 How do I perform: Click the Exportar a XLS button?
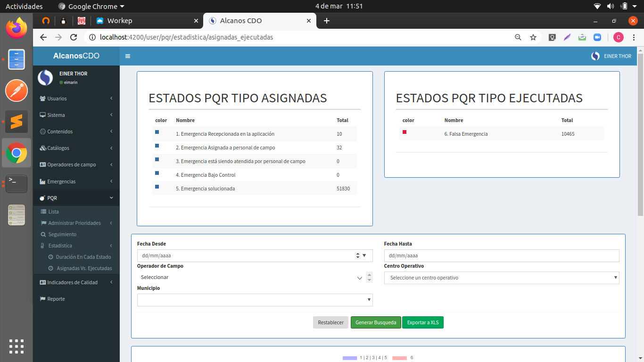(423, 322)
